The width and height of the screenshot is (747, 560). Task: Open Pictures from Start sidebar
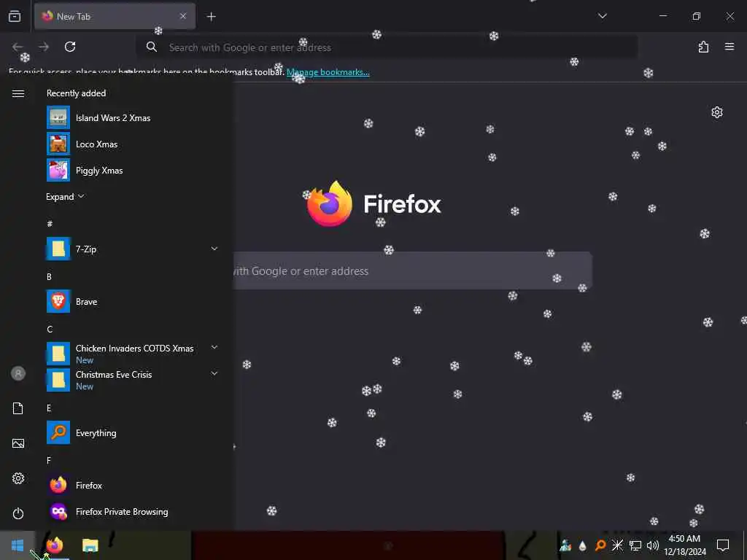[x=18, y=443]
